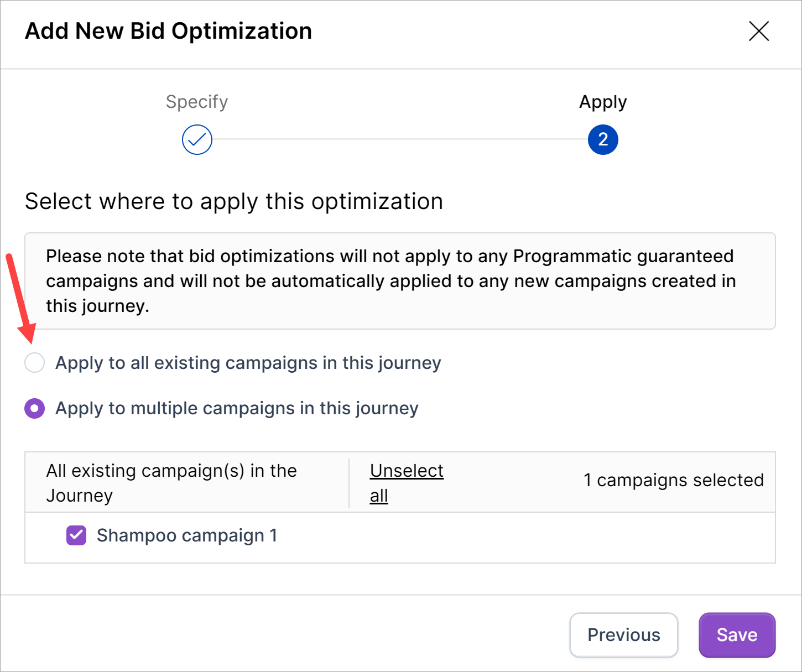
Task: Click the 'Select where to apply this optimization' heading
Action: (234, 201)
